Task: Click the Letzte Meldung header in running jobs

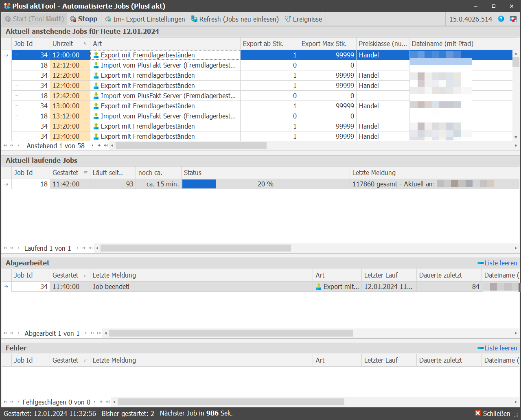Action: coord(435,173)
